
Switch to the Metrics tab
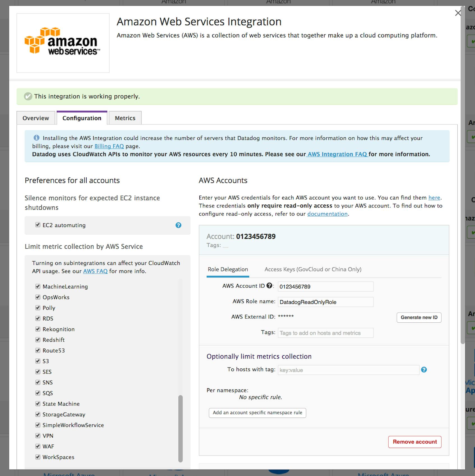click(125, 118)
